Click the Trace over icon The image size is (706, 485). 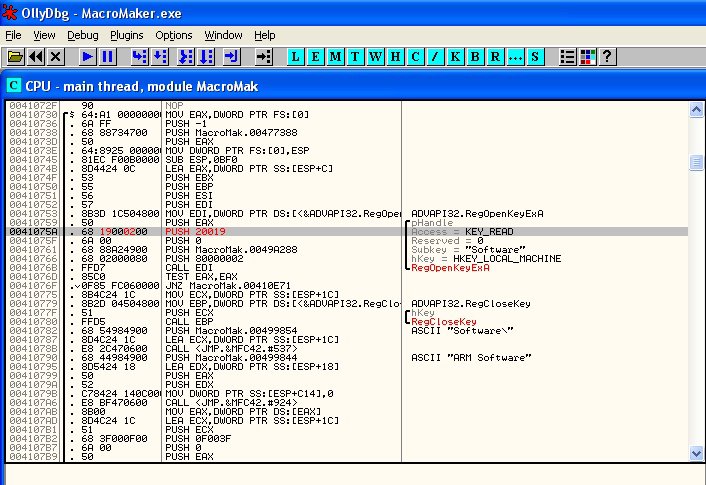pos(206,57)
